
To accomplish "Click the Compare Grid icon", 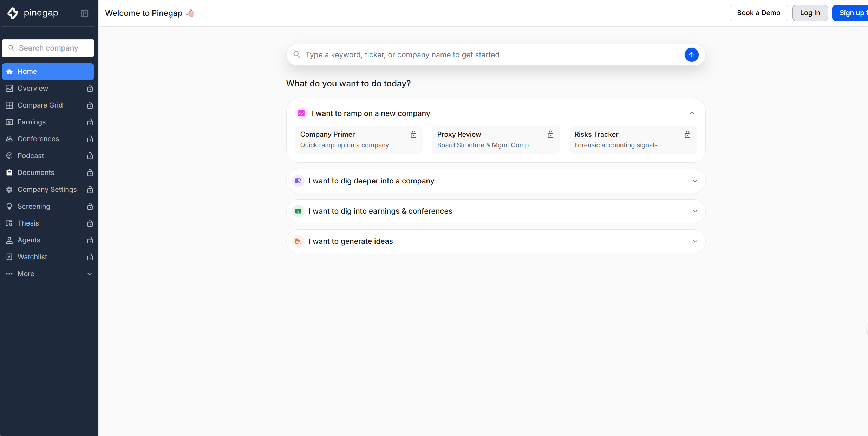I will tap(9, 105).
